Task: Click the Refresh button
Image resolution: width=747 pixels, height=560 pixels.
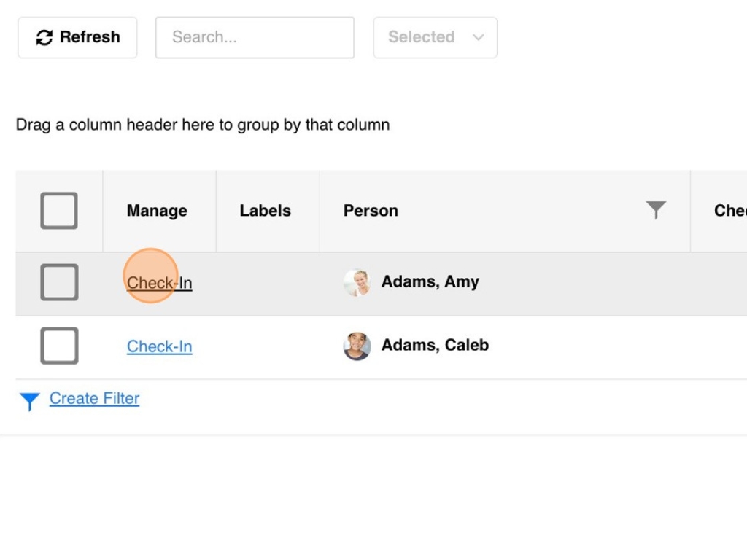Action: click(x=77, y=37)
